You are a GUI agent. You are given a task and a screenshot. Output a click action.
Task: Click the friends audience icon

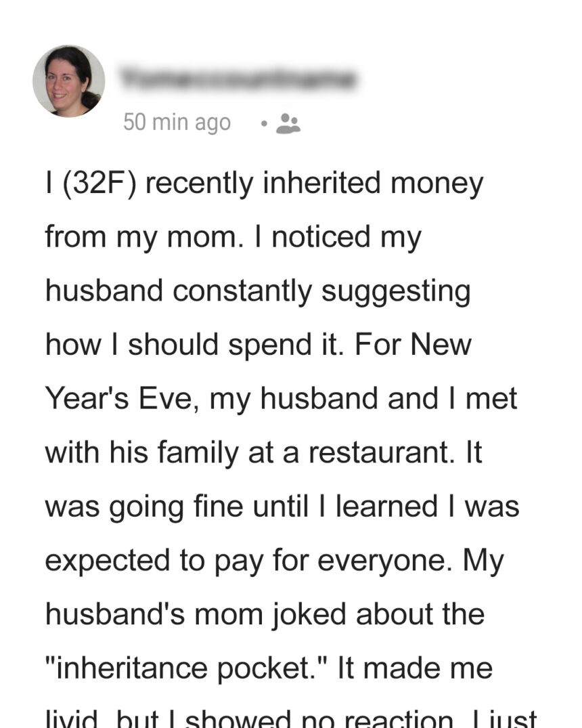click(288, 123)
